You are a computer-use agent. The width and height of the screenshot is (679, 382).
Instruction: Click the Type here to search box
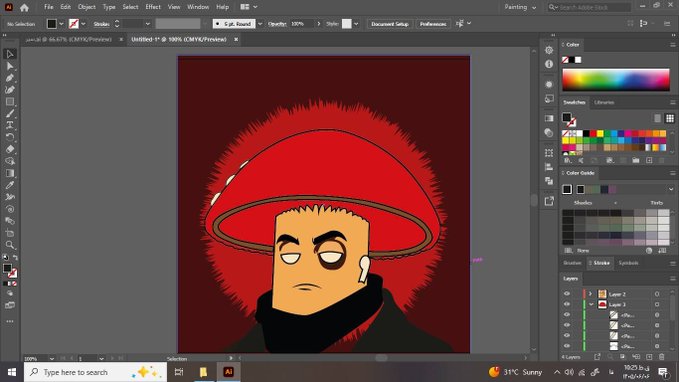point(95,372)
